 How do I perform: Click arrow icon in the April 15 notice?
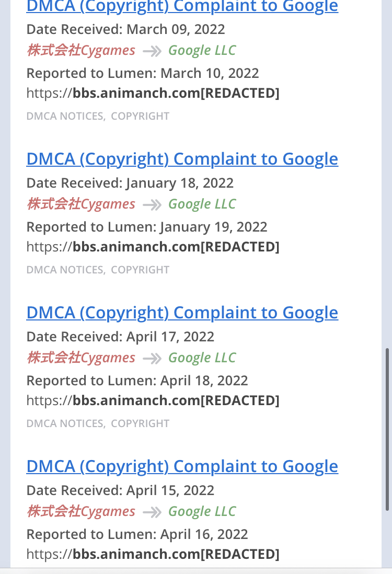[x=152, y=512]
